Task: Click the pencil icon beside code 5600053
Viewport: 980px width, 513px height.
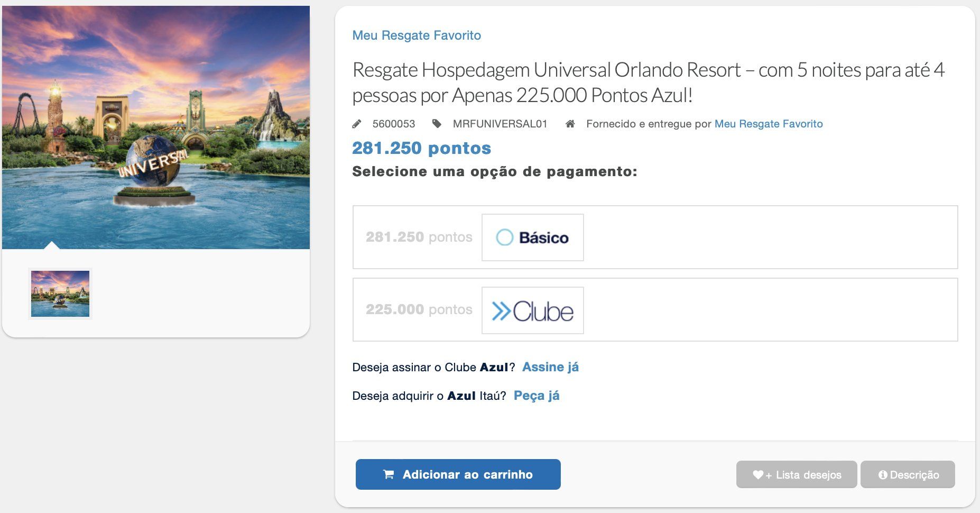Action: [357, 124]
